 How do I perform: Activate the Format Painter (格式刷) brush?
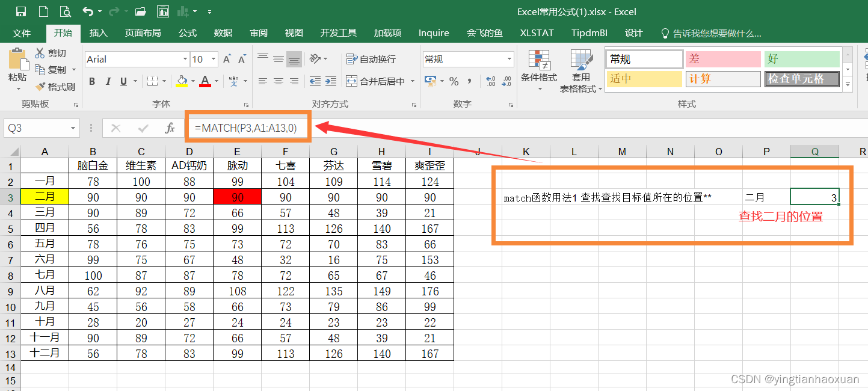[40, 87]
